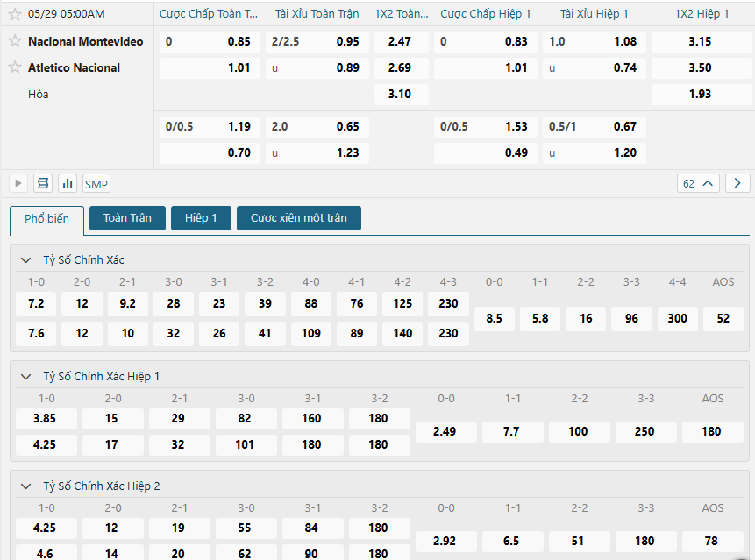Select the Phổ biến tab
Viewport: 755px width, 560px height.
(x=46, y=219)
